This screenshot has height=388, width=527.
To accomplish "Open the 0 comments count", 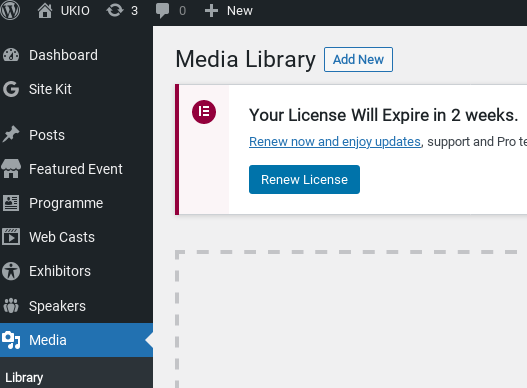I will point(183,11).
